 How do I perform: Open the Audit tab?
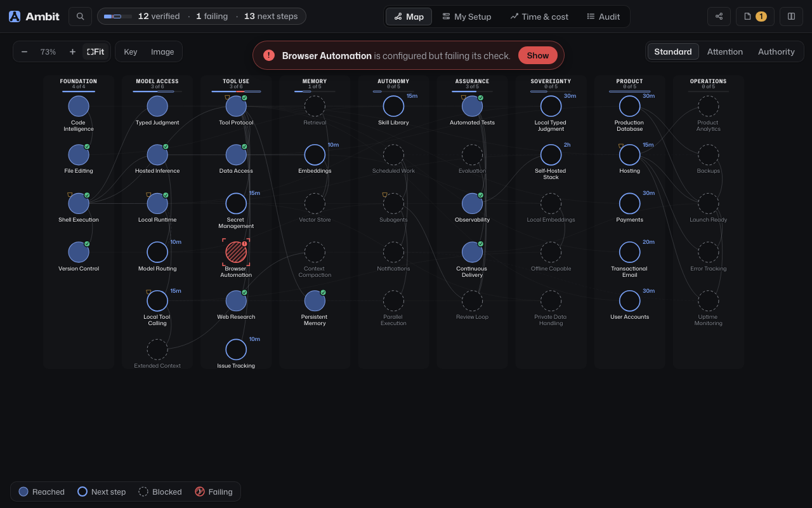click(x=603, y=17)
